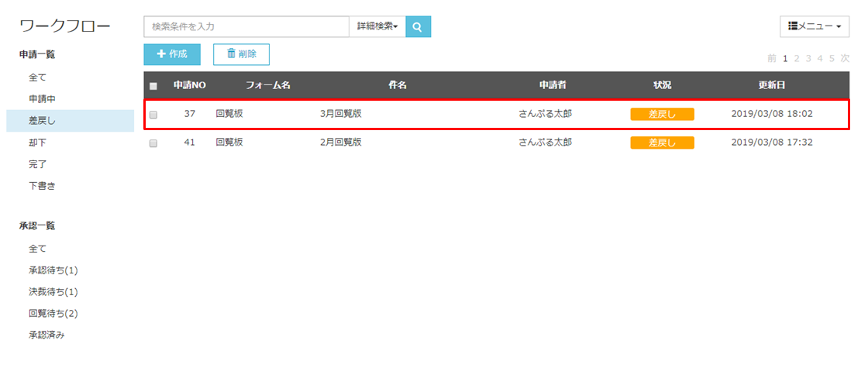Expand the 詳細検索 dropdown
The height and width of the screenshot is (392, 868).
(377, 26)
